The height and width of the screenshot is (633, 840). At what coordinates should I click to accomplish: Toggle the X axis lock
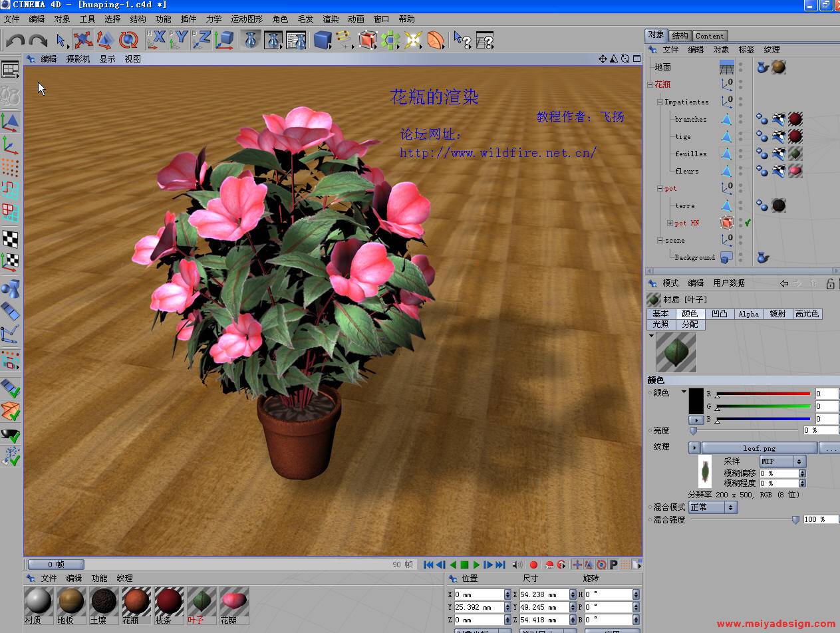pos(157,40)
